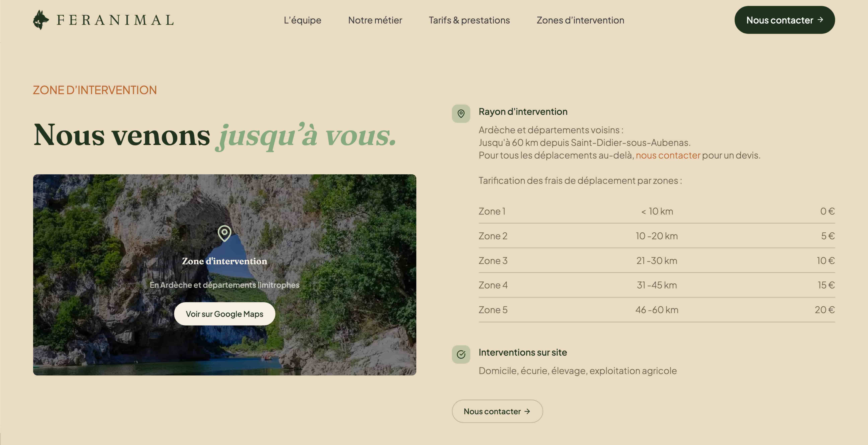This screenshot has height=445, width=868.
Task: Select the Zone 2 row label
Action: click(493, 236)
